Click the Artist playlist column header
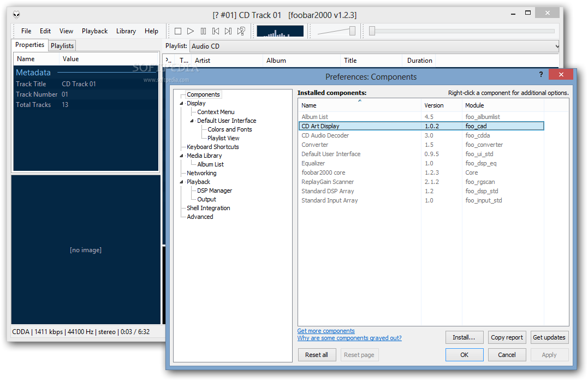This screenshot has width=588, height=381. (x=227, y=61)
